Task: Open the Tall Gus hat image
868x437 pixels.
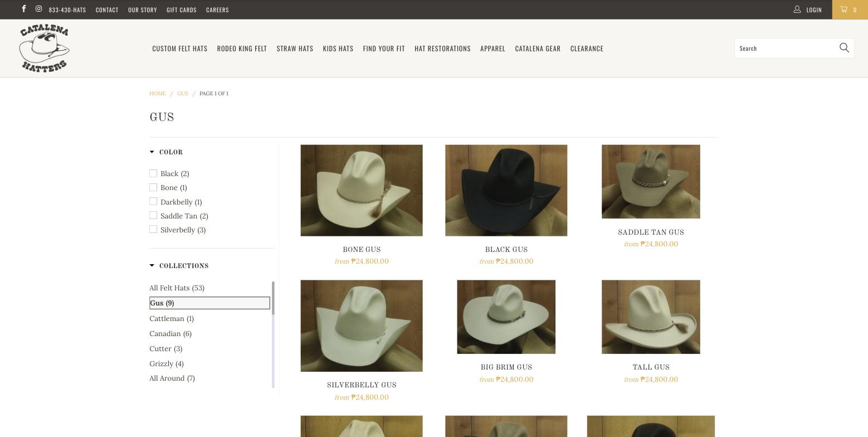Action: pyautogui.click(x=651, y=317)
